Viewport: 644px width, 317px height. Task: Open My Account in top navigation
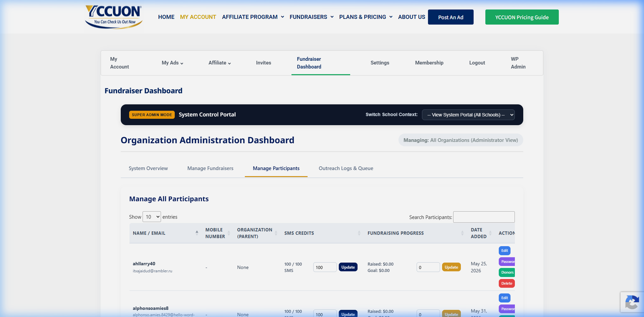click(x=198, y=17)
